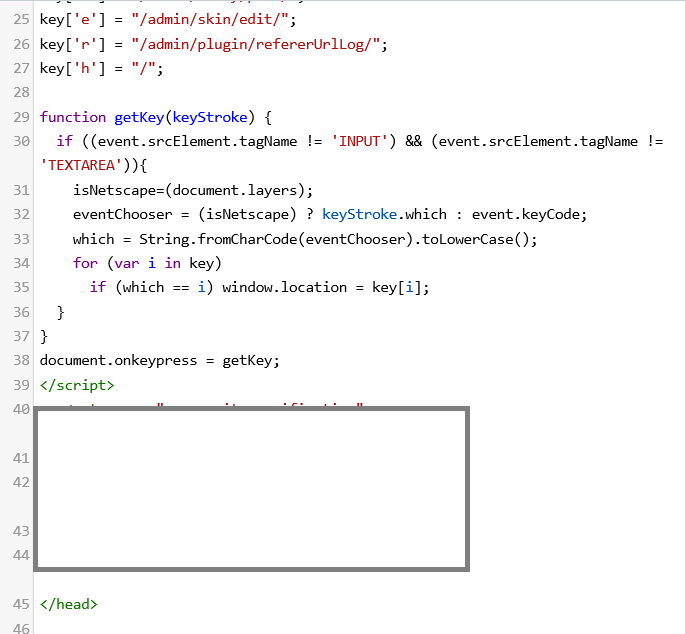Click the 'for' keyword on line 34
Image resolution: width=685 pixels, height=634 pixels.
pyautogui.click(x=85, y=263)
